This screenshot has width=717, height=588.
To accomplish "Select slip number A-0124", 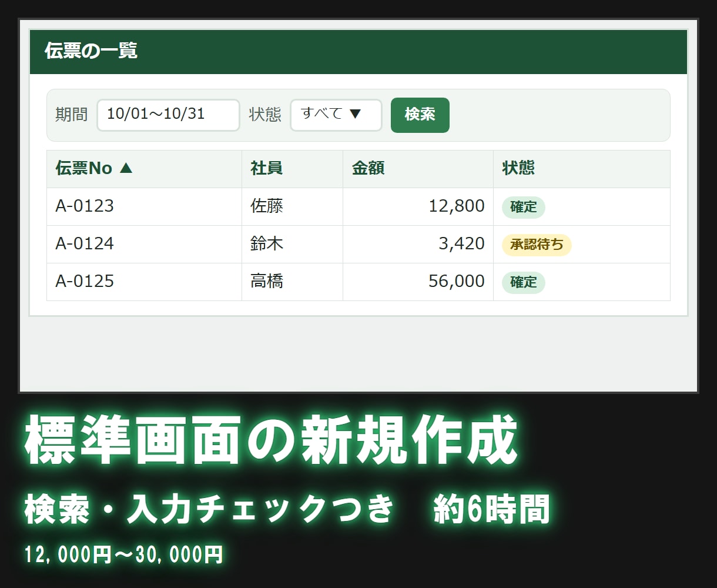I will [x=85, y=244].
